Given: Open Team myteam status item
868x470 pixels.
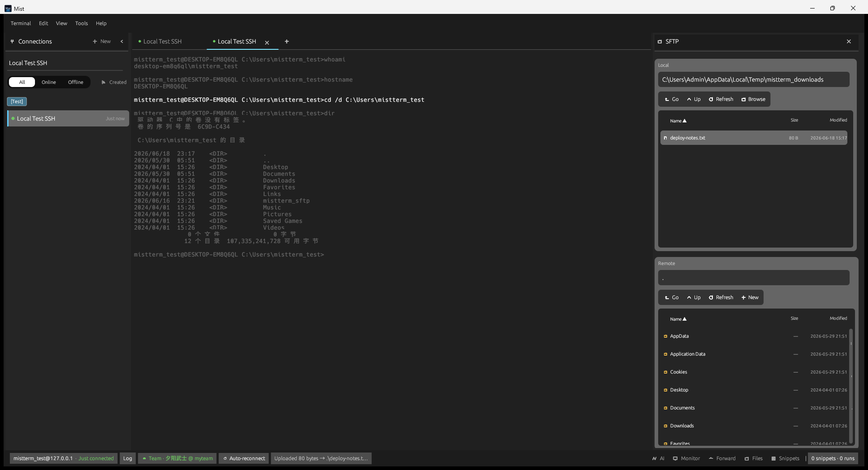Looking at the screenshot, I should coord(178,458).
